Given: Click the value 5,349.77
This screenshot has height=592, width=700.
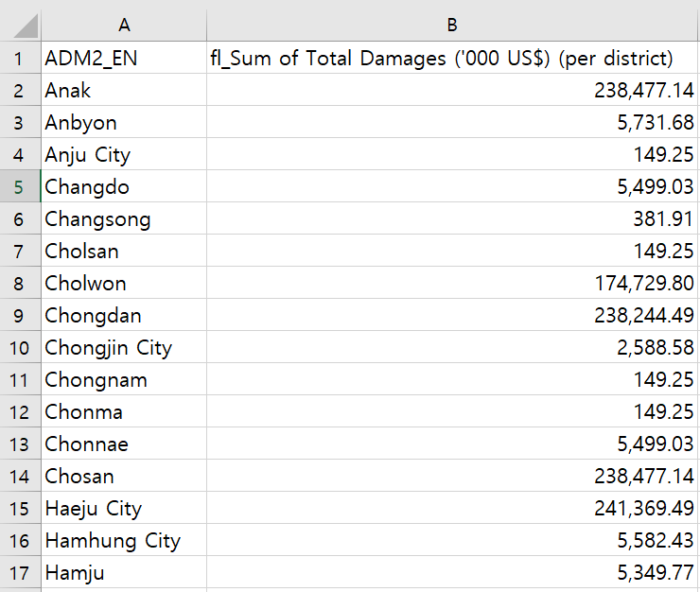Looking at the screenshot, I should pos(452,572).
